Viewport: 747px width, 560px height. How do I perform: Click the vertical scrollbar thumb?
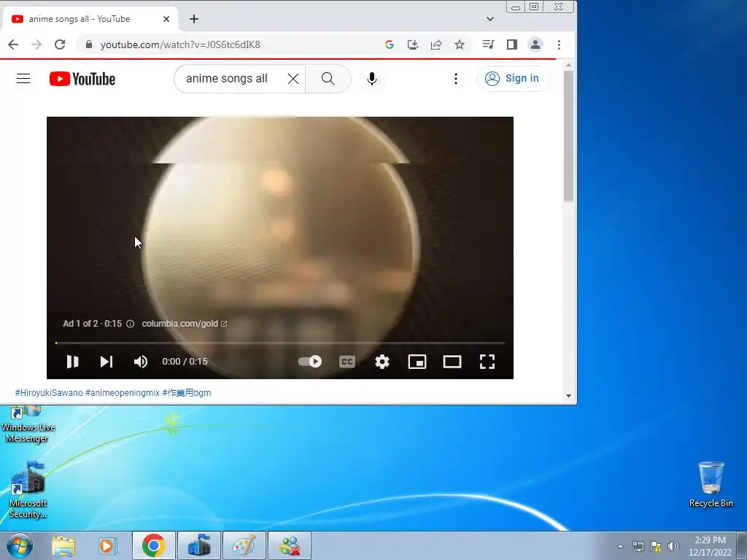[x=568, y=136]
